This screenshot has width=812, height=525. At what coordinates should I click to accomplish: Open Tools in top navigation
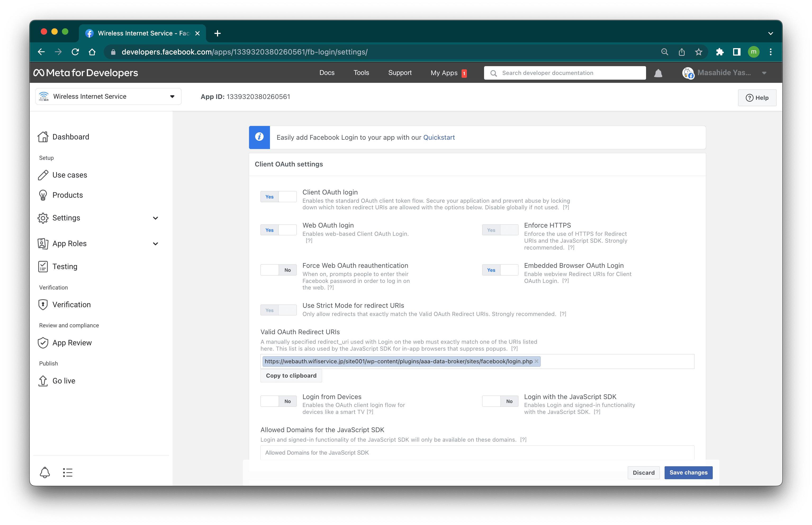tap(361, 73)
